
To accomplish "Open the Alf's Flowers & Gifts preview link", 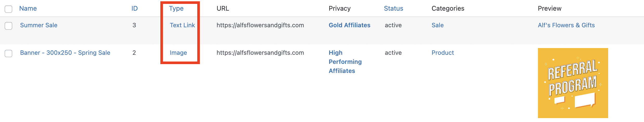I will 566,25.
